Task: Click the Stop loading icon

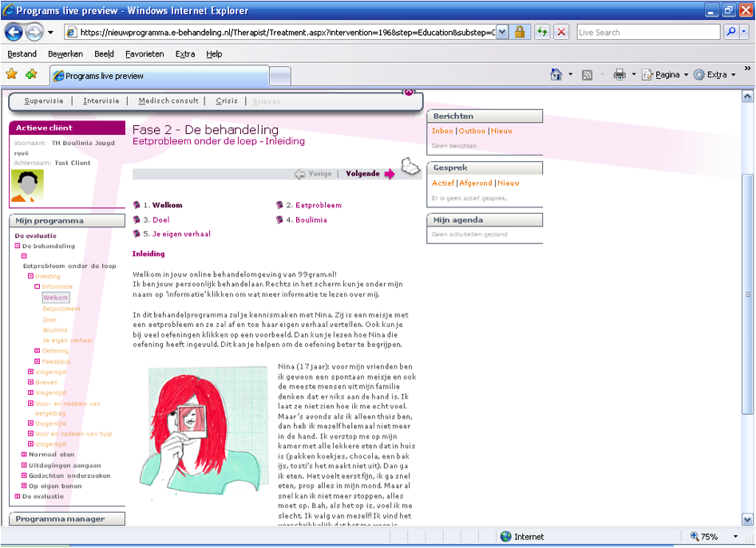Action: 562,33
